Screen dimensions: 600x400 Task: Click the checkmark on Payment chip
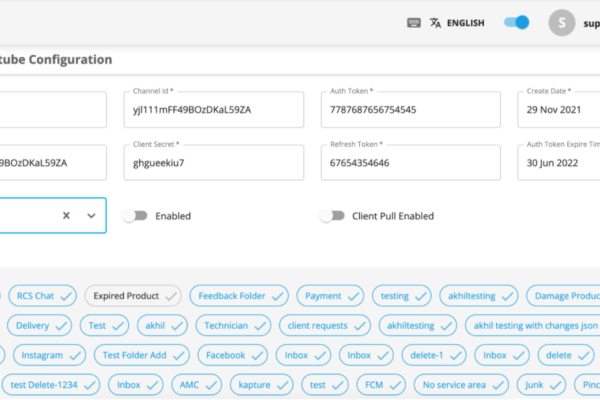[x=353, y=296]
